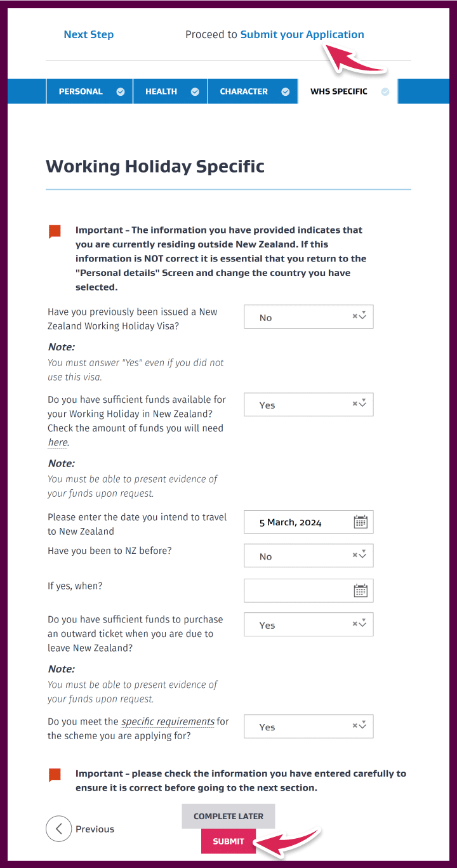Click the Previous back-arrow circle icon
The width and height of the screenshot is (457, 868).
click(59, 829)
